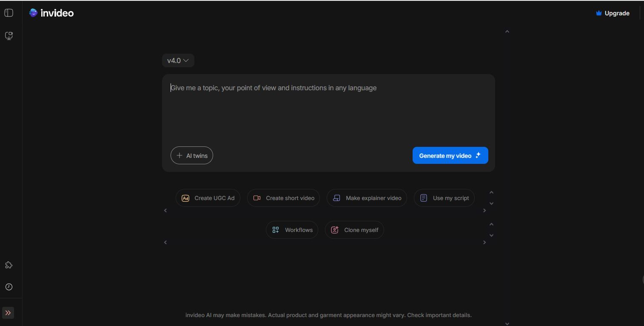Screen dimensions: 644x326
Task: Click right arrow beside Use my script row
Action: 484,211
